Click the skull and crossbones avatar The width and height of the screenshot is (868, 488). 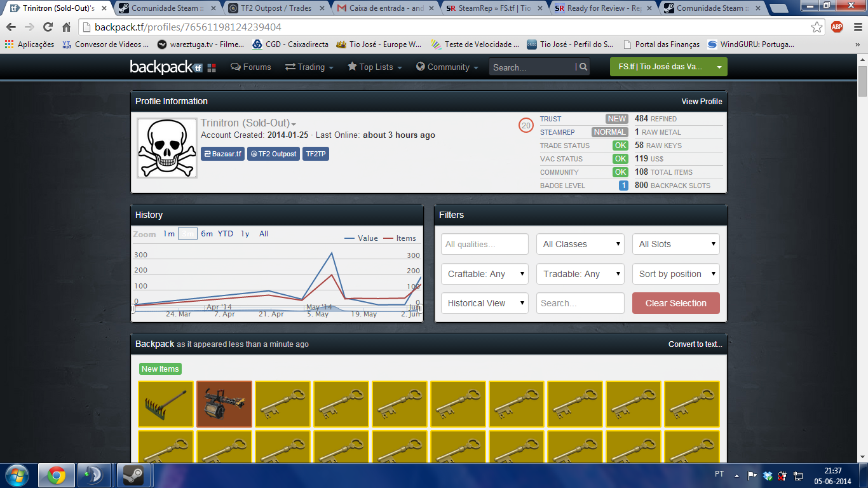click(167, 148)
